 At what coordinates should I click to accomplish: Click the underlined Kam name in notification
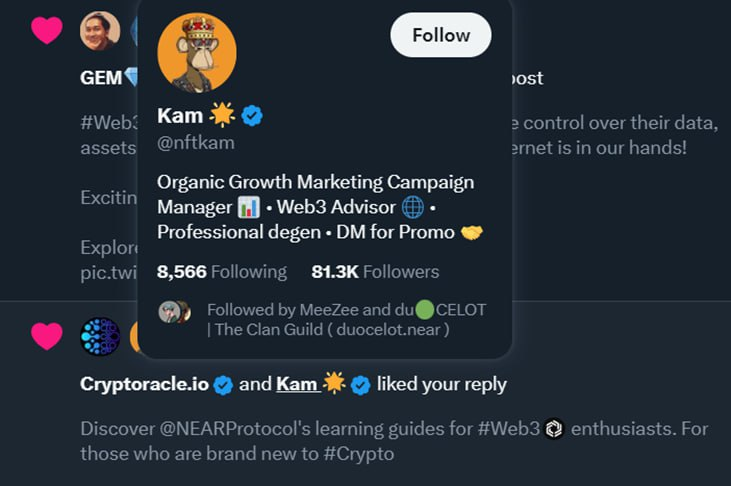click(297, 384)
